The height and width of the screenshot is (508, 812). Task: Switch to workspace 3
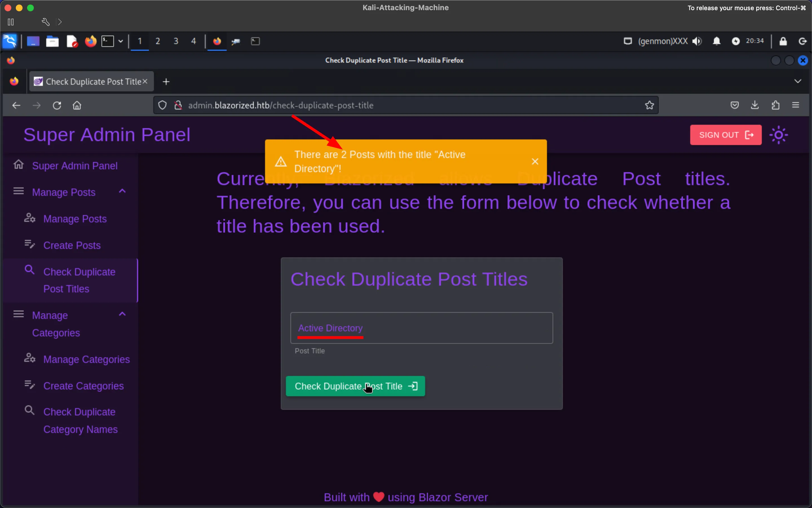[x=176, y=41]
